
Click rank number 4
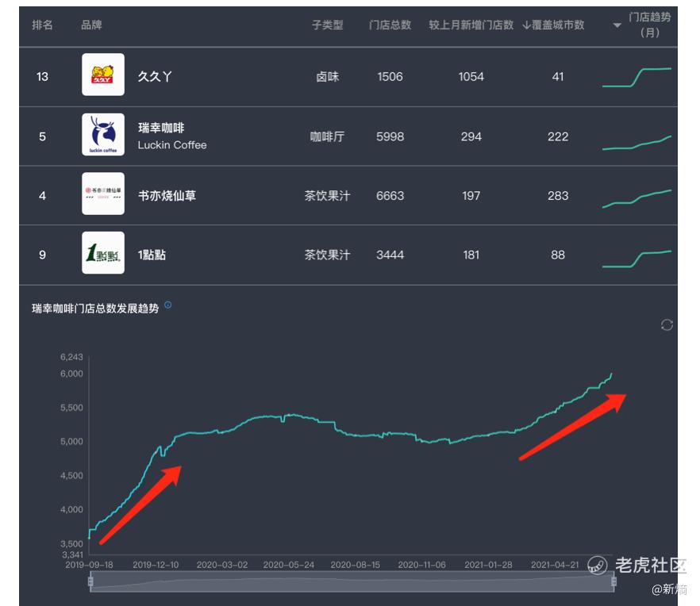[x=42, y=195]
